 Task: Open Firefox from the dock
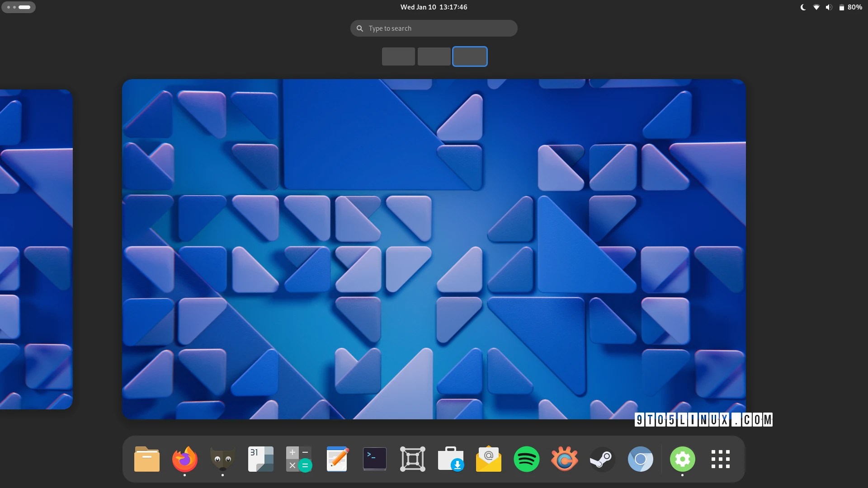point(184,459)
